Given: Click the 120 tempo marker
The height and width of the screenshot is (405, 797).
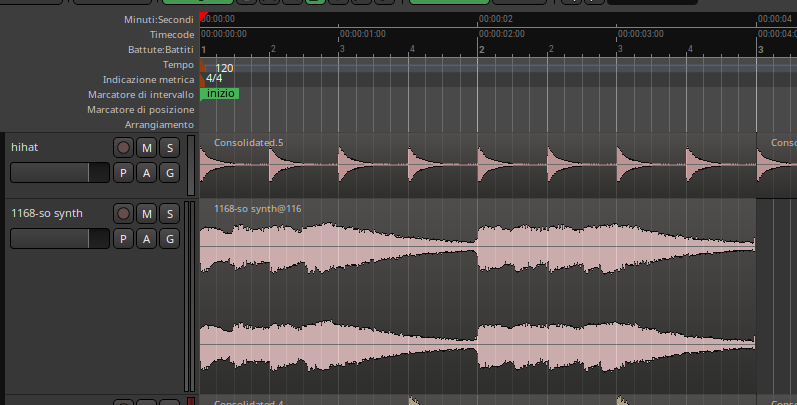Looking at the screenshot, I should 223,68.
